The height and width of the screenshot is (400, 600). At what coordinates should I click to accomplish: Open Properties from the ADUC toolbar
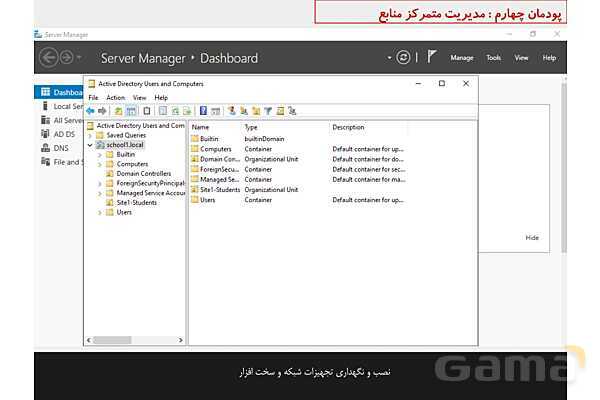click(x=163, y=111)
